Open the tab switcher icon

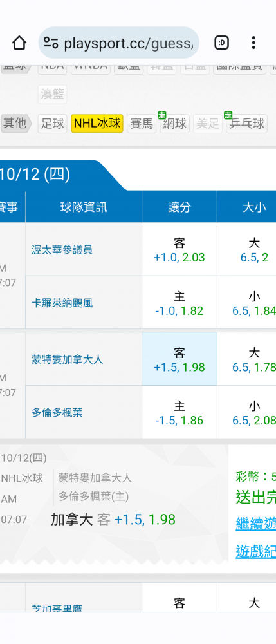pos(221,43)
